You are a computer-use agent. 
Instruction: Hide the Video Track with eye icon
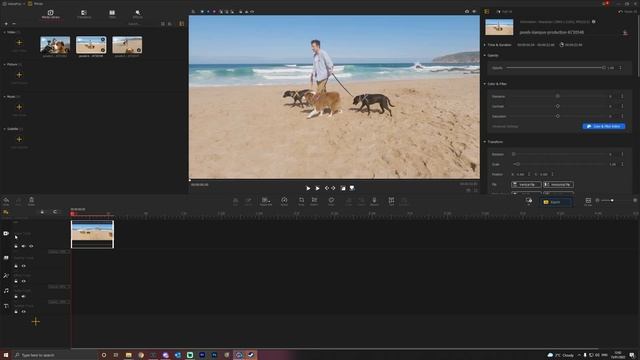click(31, 247)
